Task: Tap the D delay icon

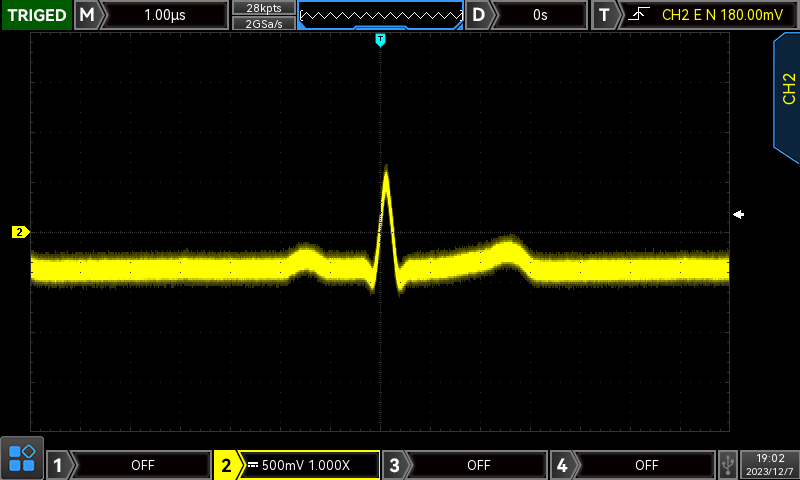Action: [x=480, y=15]
